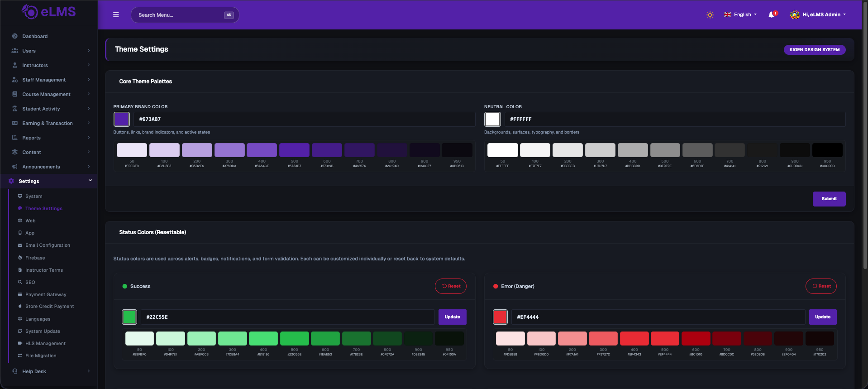Click the Reports sidebar icon
Viewport: 868px width, 389px height.
coord(15,138)
